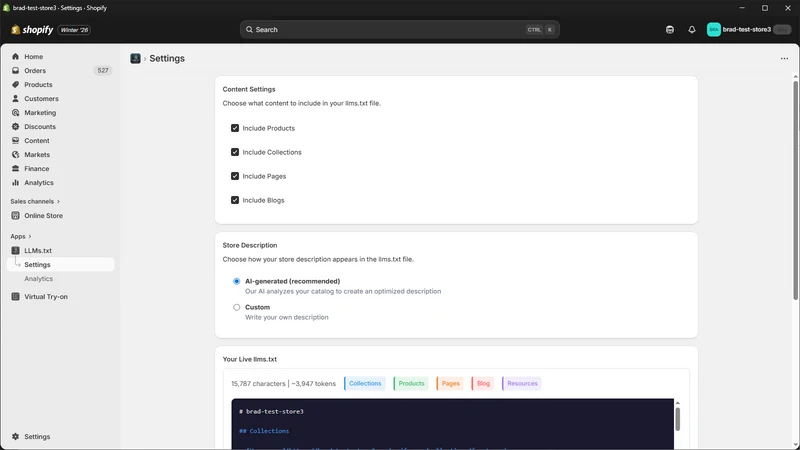Click the Settings gear icon at bottom
Image resolution: width=800 pixels, height=450 pixels.
pos(15,437)
